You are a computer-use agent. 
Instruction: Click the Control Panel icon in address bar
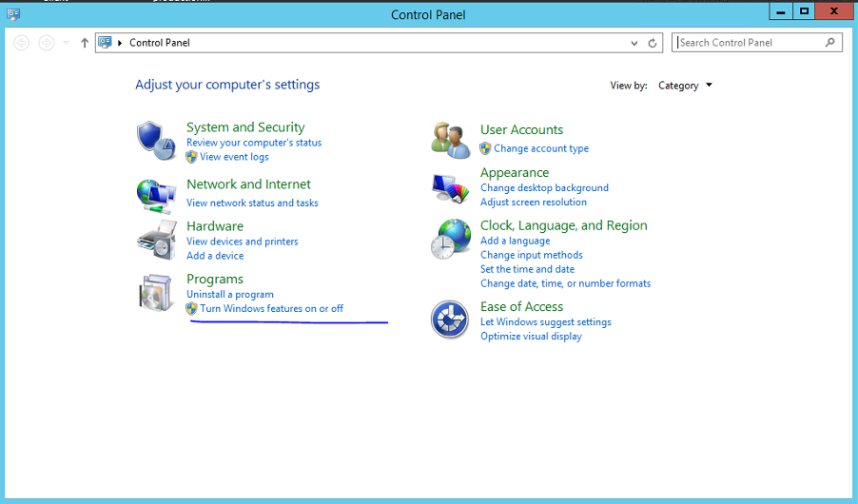pyautogui.click(x=105, y=42)
